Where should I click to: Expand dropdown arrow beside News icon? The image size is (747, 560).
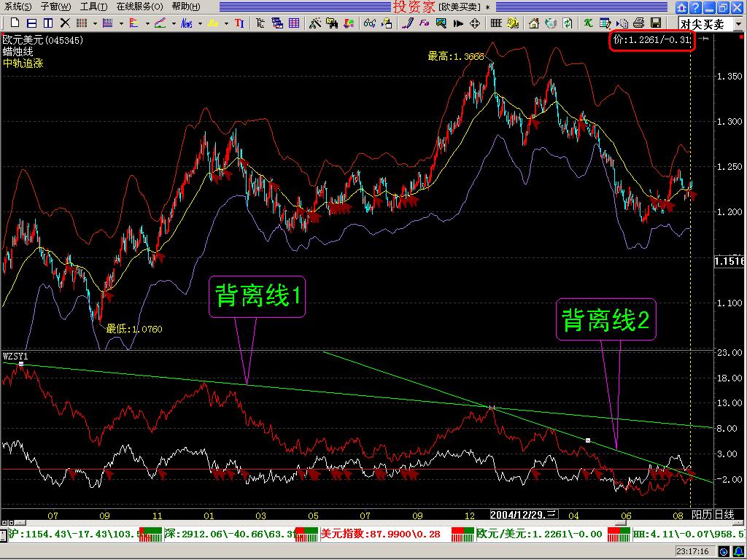coord(200,23)
